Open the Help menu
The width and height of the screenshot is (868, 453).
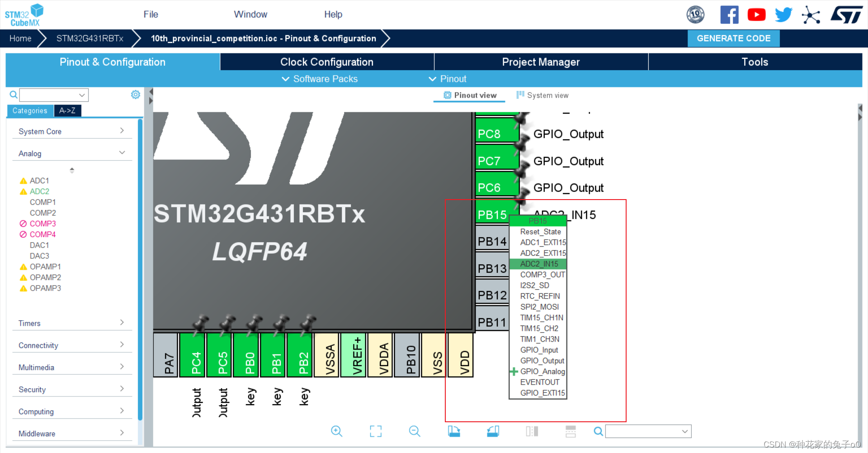333,14
